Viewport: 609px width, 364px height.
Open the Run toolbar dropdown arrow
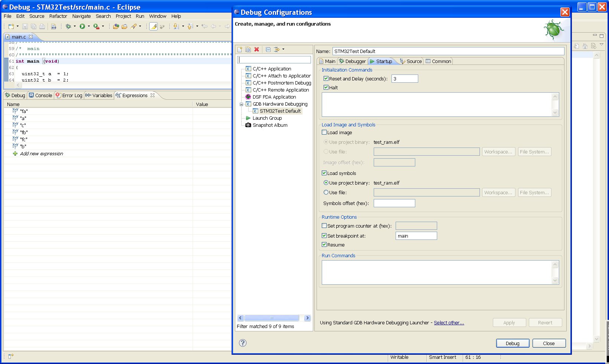[x=89, y=26]
